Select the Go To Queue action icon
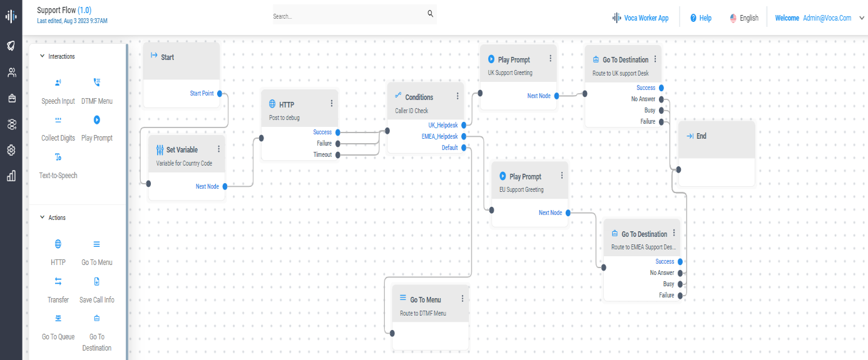 58,318
